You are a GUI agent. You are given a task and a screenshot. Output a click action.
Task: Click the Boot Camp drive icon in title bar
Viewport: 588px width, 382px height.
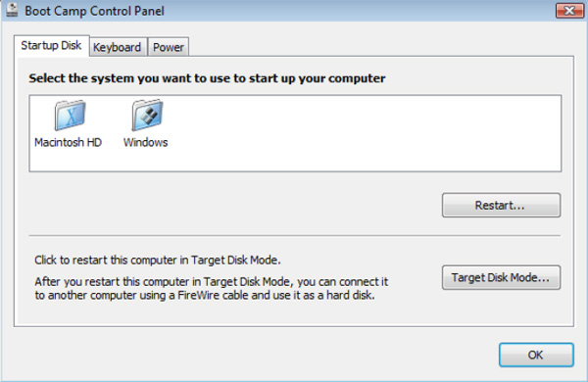pyautogui.click(x=12, y=10)
